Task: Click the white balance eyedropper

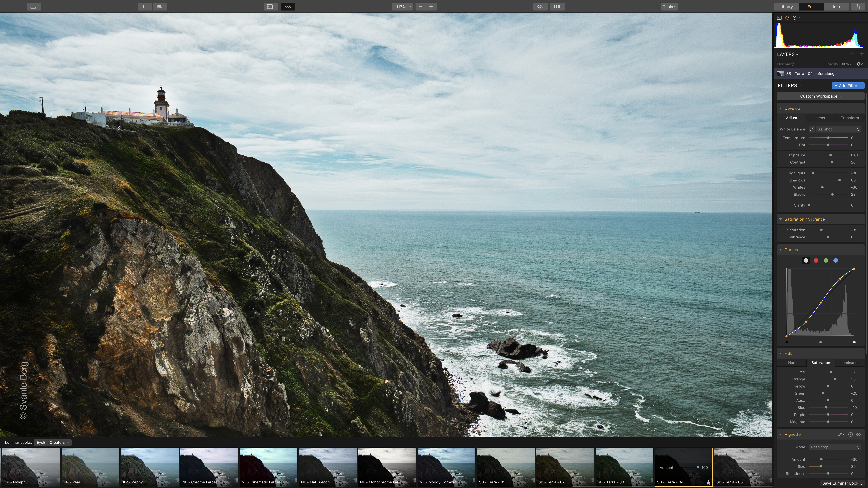Action: tap(812, 129)
